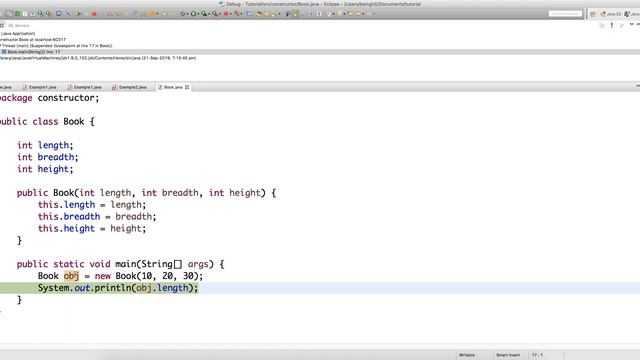The height and width of the screenshot is (360, 640).
Task: Click the 'this.length = length;' statement
Action: (x=92, y=204)
